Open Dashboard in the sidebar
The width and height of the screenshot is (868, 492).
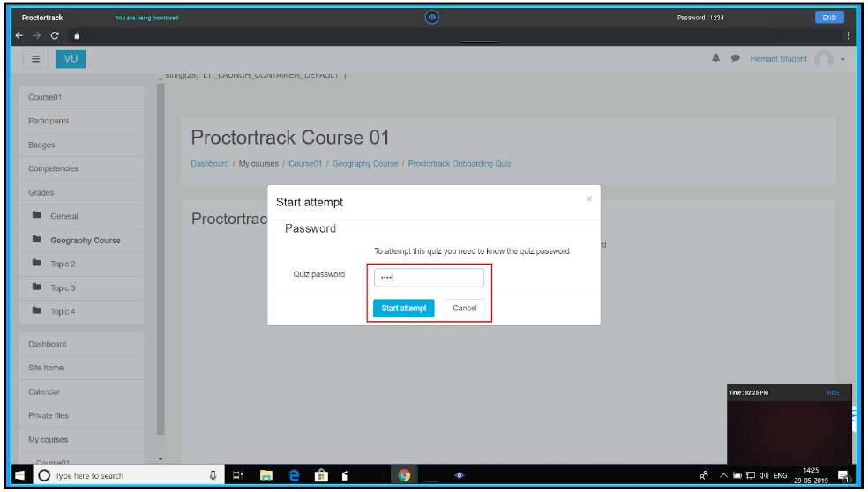click(x=81, y=344)
